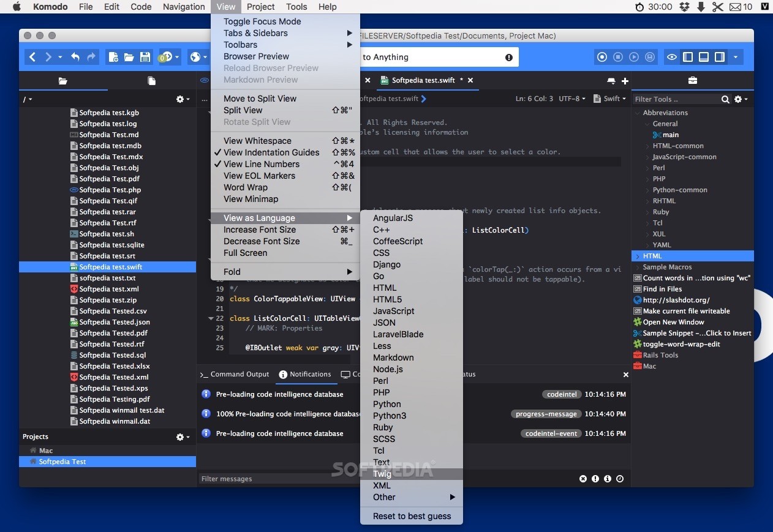
Task: Go back with the left arrow toolbar icon
Action: pos(32,57)
